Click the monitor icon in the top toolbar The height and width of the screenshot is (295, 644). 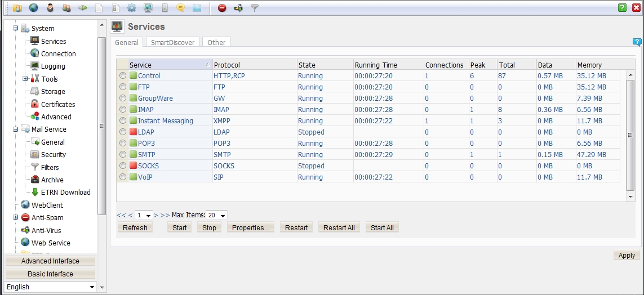(148, 8)
